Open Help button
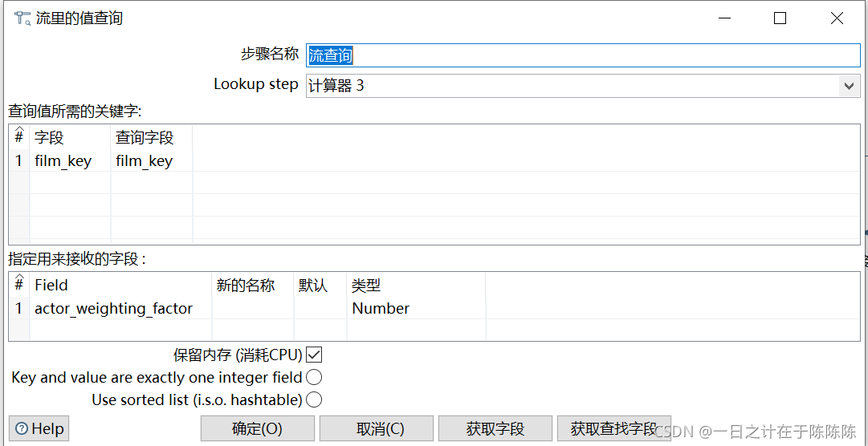 pos(39,429)
